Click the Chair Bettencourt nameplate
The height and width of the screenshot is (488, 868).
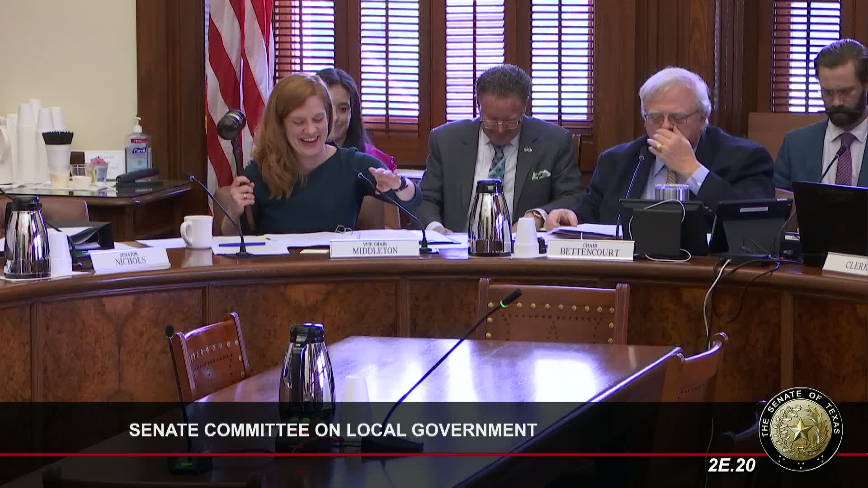[x=590, y=250]
